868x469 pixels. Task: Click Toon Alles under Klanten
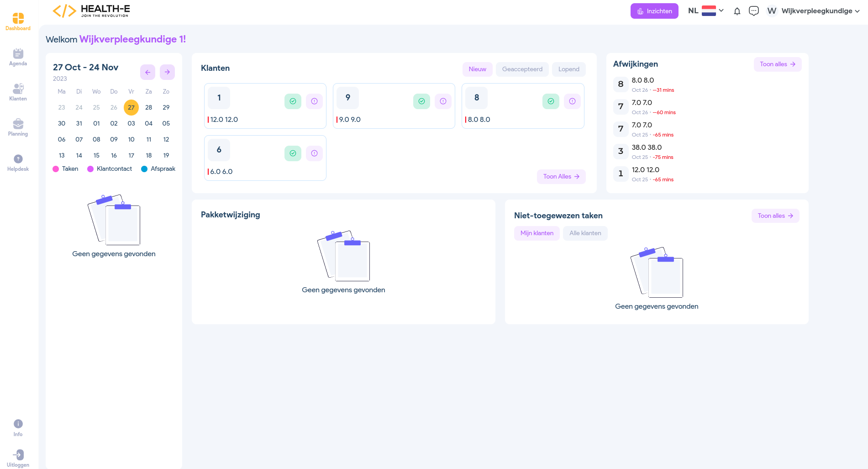[561, 177]
